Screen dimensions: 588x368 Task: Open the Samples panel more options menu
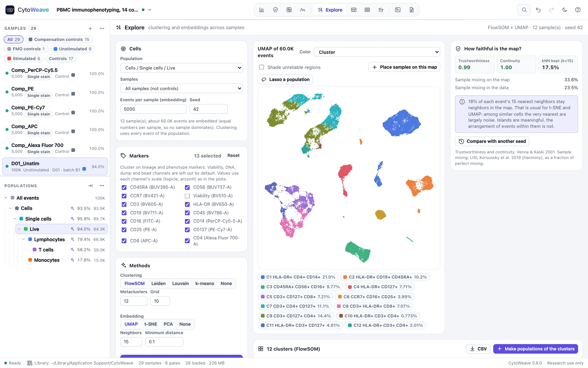click(102, 29)
